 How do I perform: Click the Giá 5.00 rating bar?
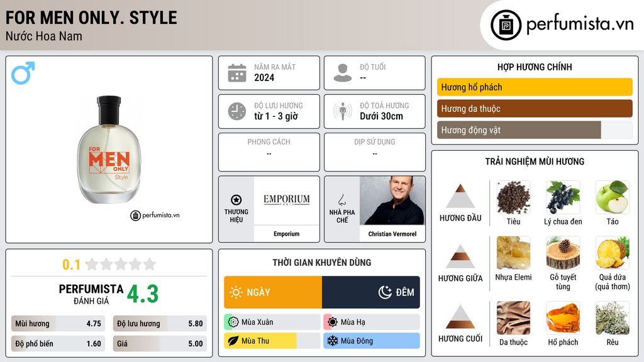click(160, 344)
